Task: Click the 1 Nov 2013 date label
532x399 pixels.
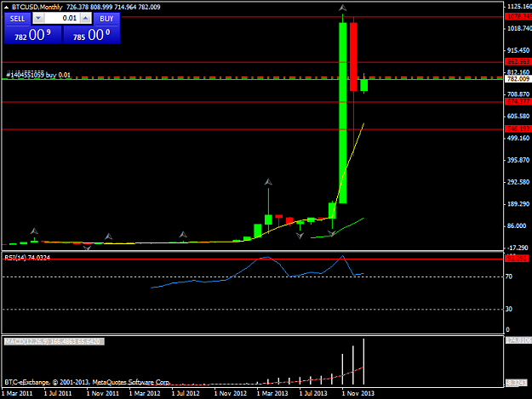Action: (x=358, y=393)
